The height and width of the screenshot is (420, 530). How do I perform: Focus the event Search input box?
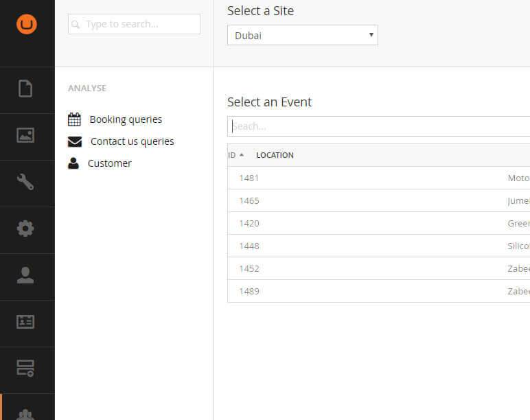[378, 126]
